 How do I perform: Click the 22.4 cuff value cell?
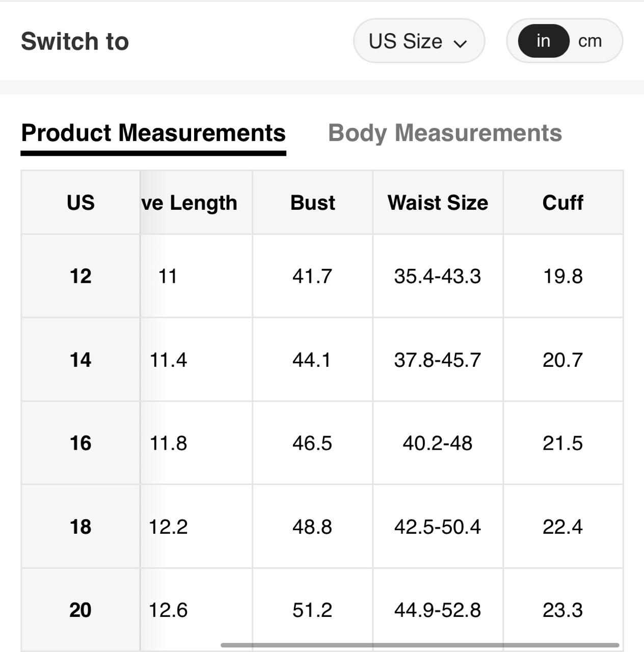(562, 527)
